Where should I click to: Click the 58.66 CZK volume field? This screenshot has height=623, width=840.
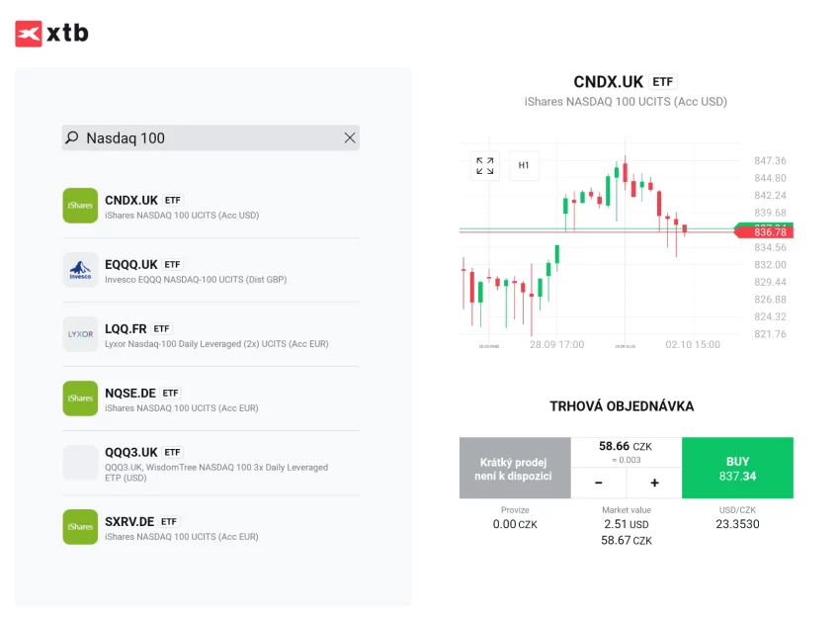coord(627,445)
